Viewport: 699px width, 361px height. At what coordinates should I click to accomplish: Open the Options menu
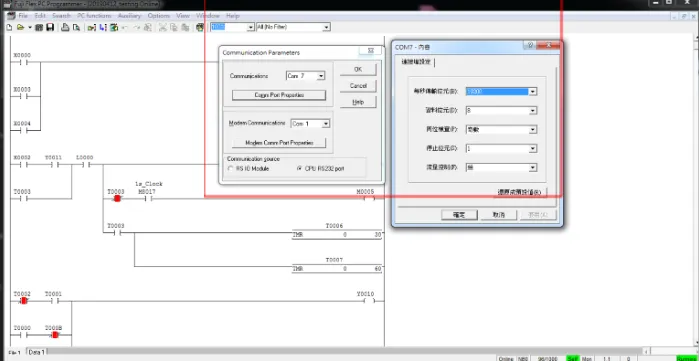159,16
